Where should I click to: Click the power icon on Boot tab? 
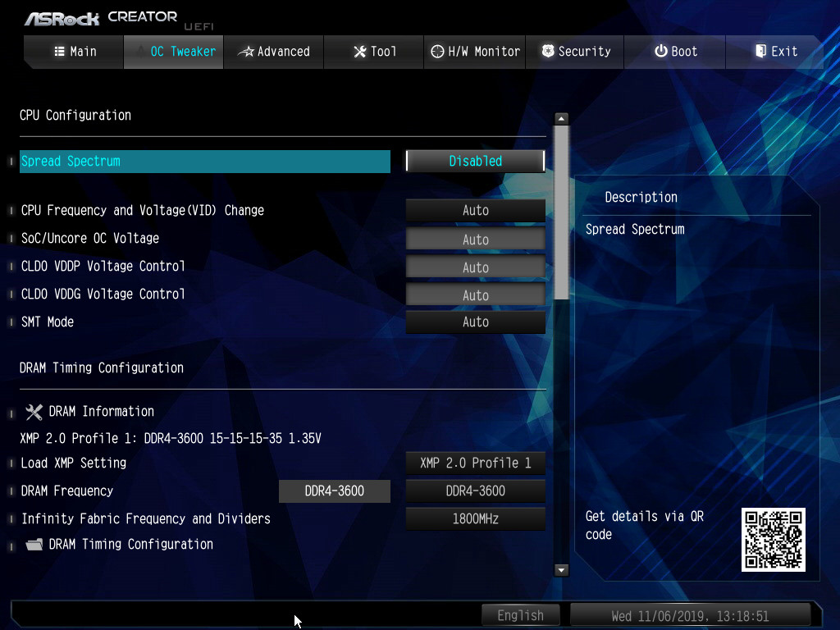(660, 51)
